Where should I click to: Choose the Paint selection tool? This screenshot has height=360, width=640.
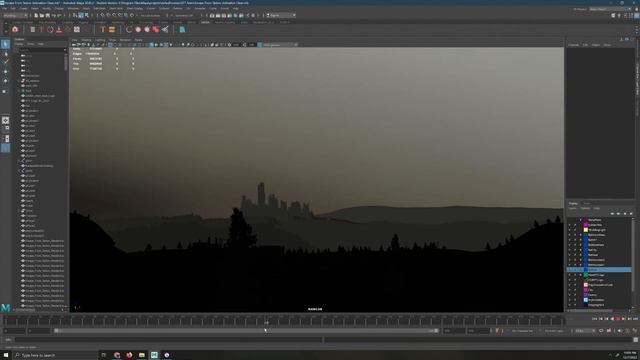coord(5,62)
